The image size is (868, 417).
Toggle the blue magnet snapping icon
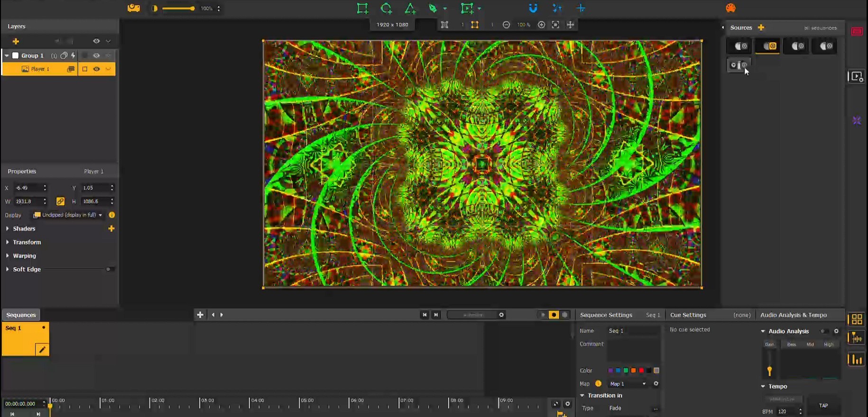point(533,8)
